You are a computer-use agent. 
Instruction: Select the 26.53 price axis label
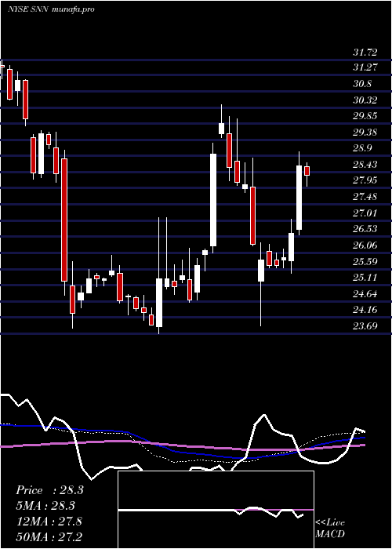[x=365, y=229]
